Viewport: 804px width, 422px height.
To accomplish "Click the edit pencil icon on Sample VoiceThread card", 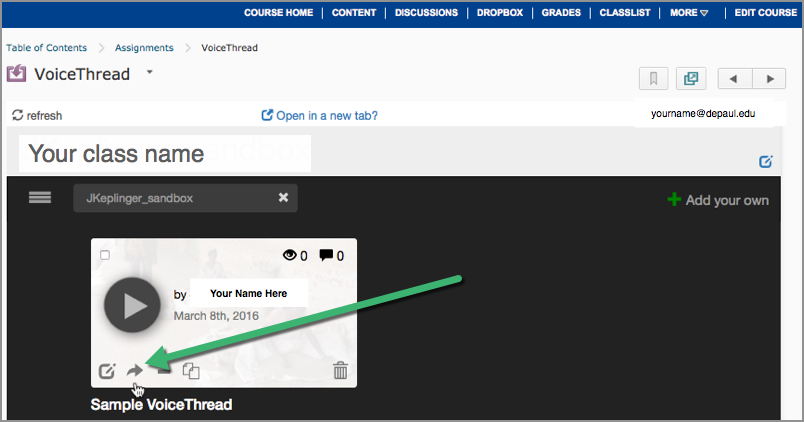I will [x=107, y=370].
